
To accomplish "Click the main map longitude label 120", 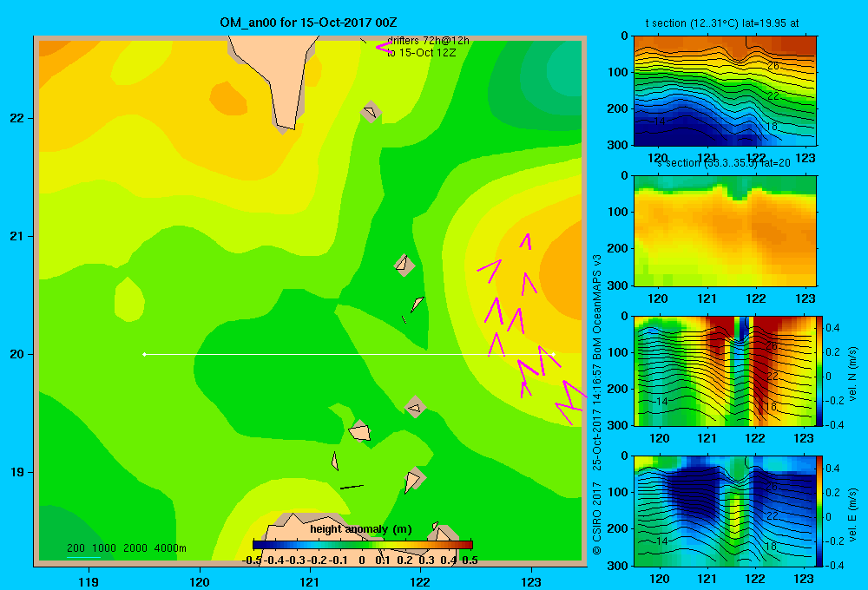I will [200, 582].
